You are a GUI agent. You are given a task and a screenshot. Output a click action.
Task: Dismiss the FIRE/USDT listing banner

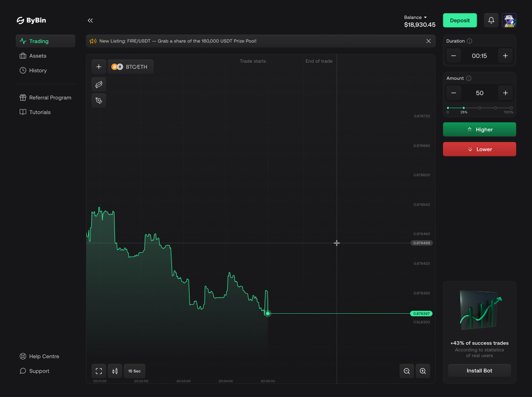428,41
